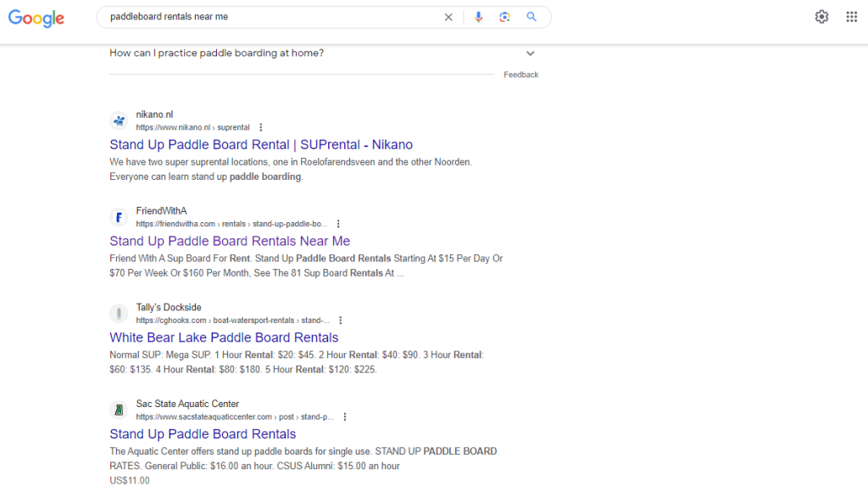Start voice search with the microphone icon

478,17
